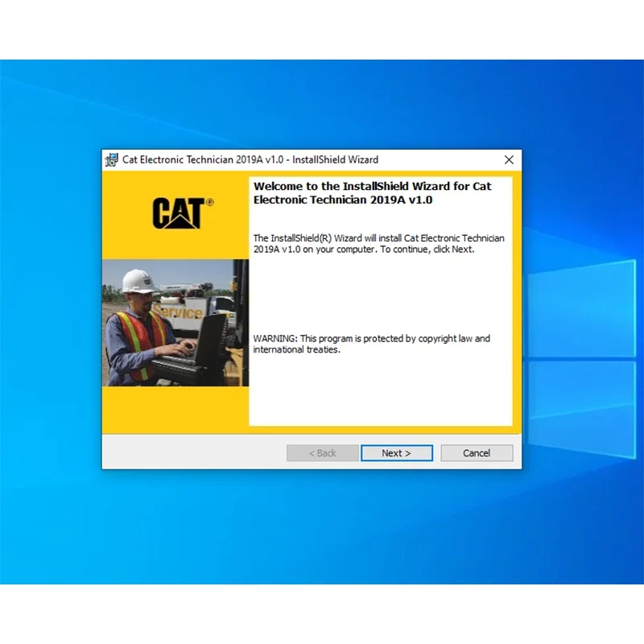Click the Cat Electronic Technician title bar text
This screenshot has width=644, height=644.
(250, 159)
